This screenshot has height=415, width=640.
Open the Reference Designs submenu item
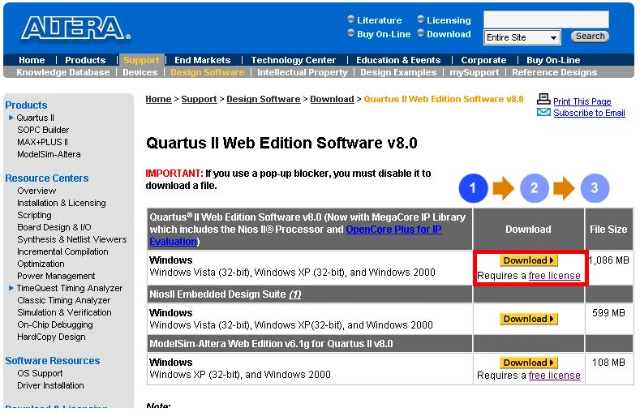pyautogui.click(x=554, y=72)
